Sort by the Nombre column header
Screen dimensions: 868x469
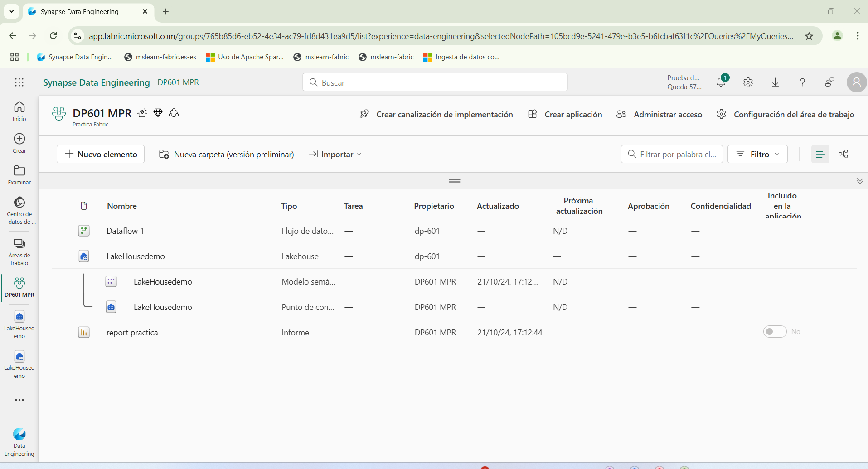[122, 206]
